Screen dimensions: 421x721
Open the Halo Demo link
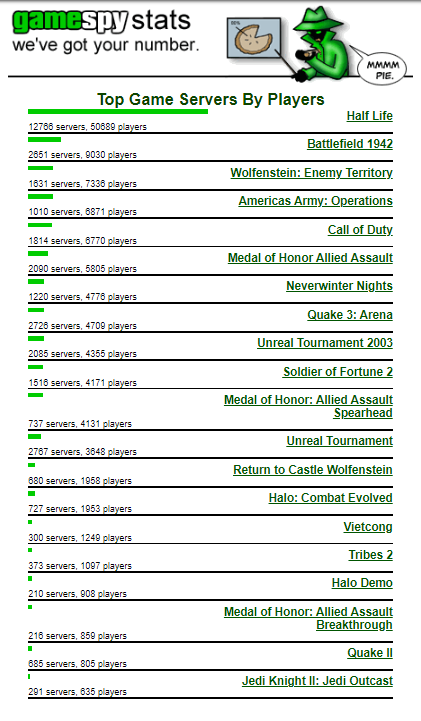[362, 583]
